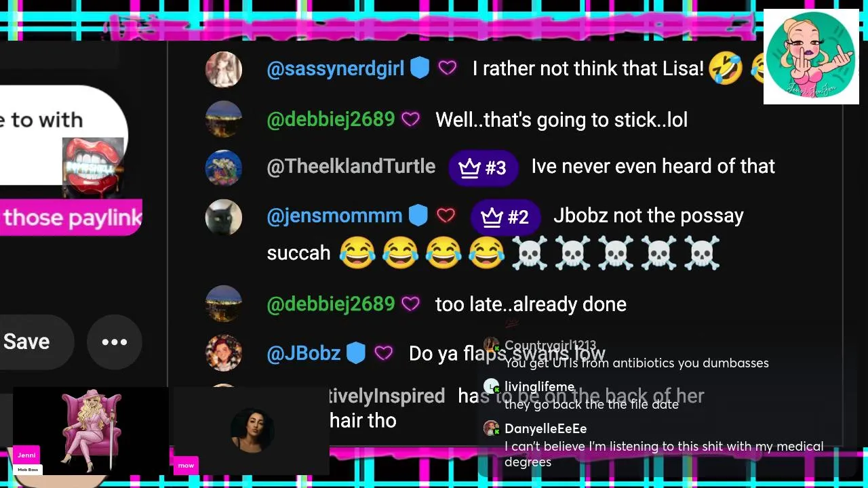Open @TheelklandTurtle username link
The height and width of the screenshot is (488, 868).
click(351, 167)
